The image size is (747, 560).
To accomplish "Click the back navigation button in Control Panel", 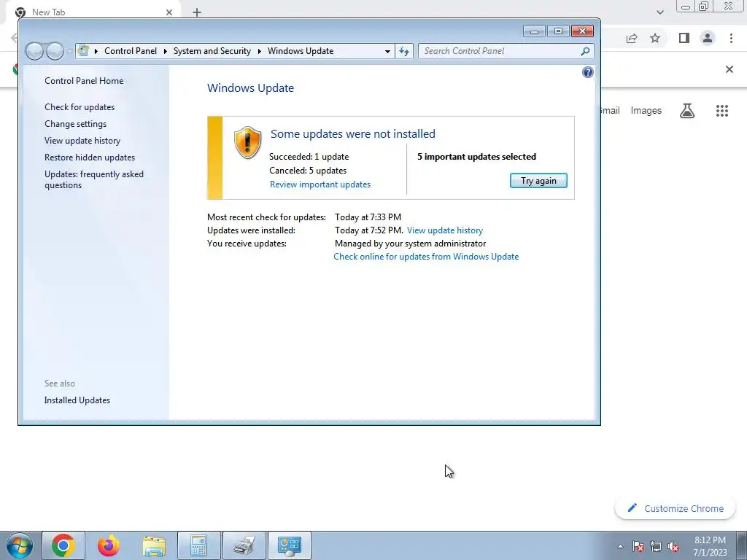I will pos(34,51).
